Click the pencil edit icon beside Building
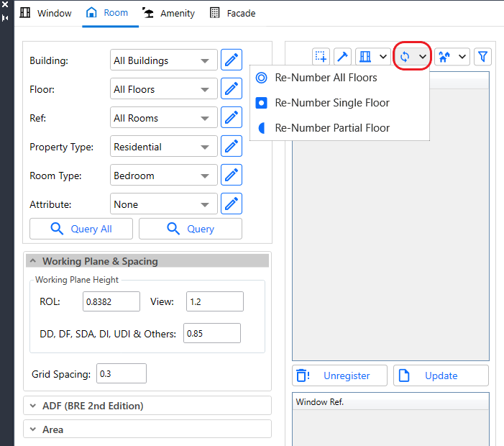 [x=231, y=60]
